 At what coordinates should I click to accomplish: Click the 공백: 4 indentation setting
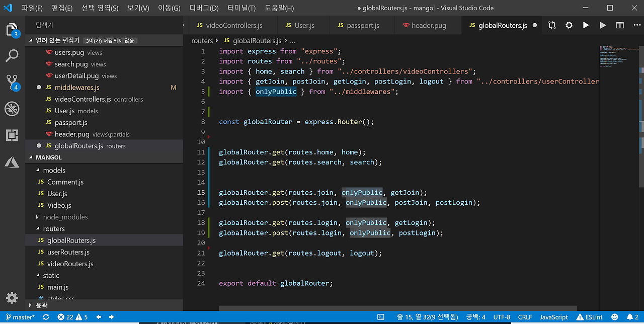click(x=475, y=317)
